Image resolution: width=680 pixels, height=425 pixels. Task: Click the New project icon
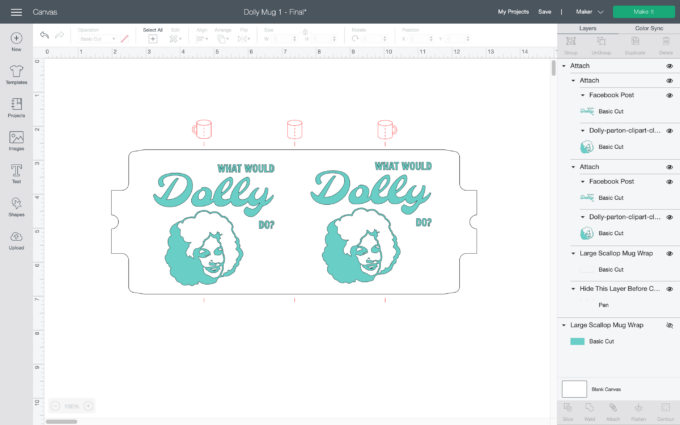point(16,38)
